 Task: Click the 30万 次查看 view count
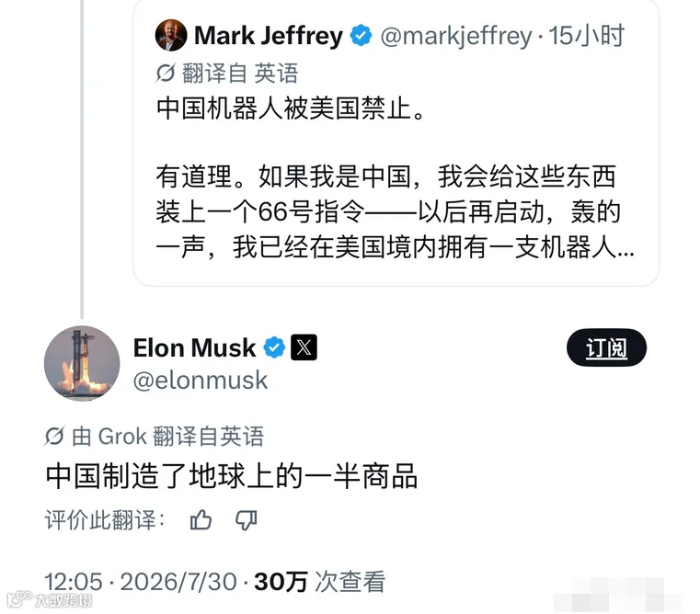319,582
